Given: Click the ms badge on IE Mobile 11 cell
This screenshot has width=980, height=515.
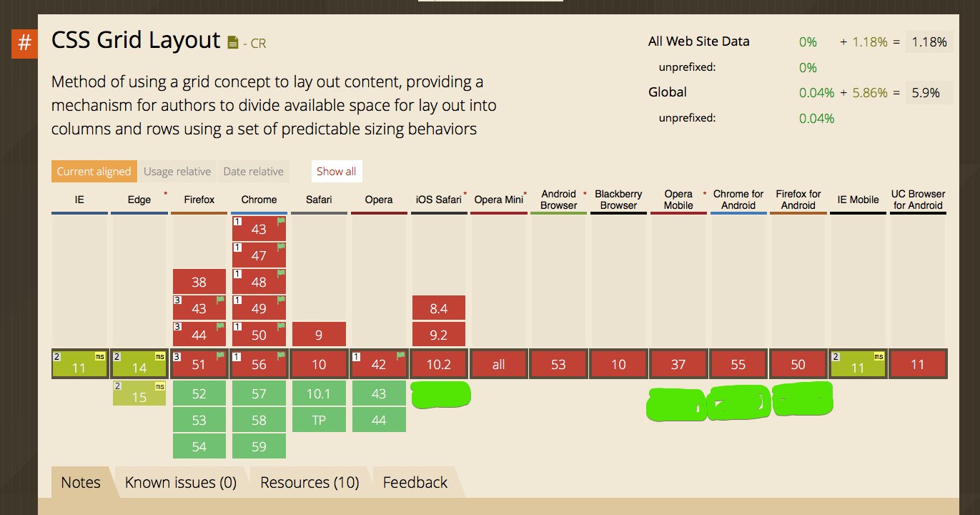Looking at the screenshot, I should 878,356.
